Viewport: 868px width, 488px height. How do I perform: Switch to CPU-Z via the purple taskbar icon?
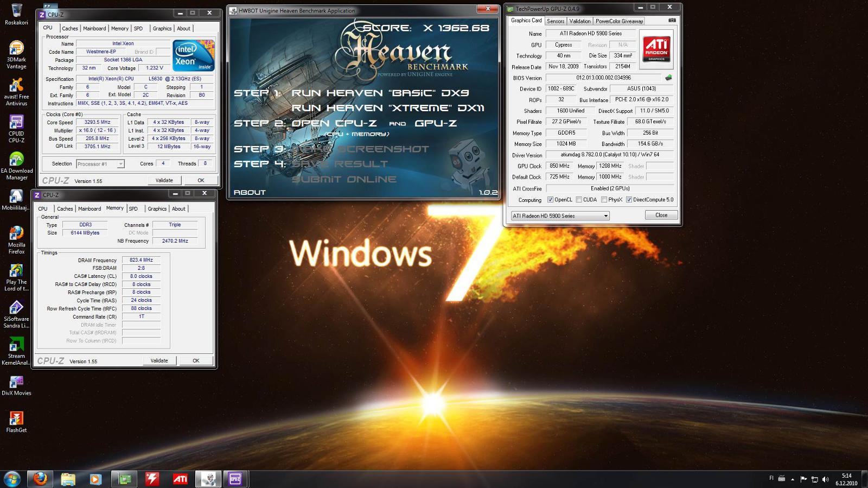click(x=235, y=479)
